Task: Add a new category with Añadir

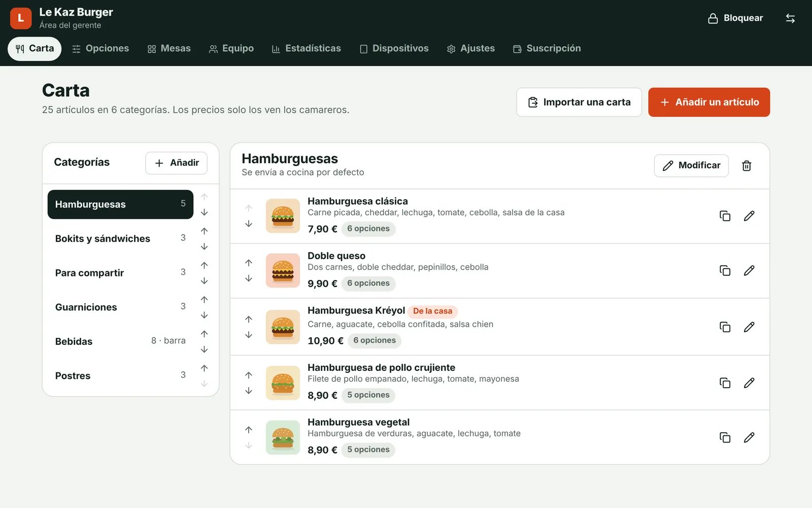Action: pyautogui.click(x=176, y=163)
